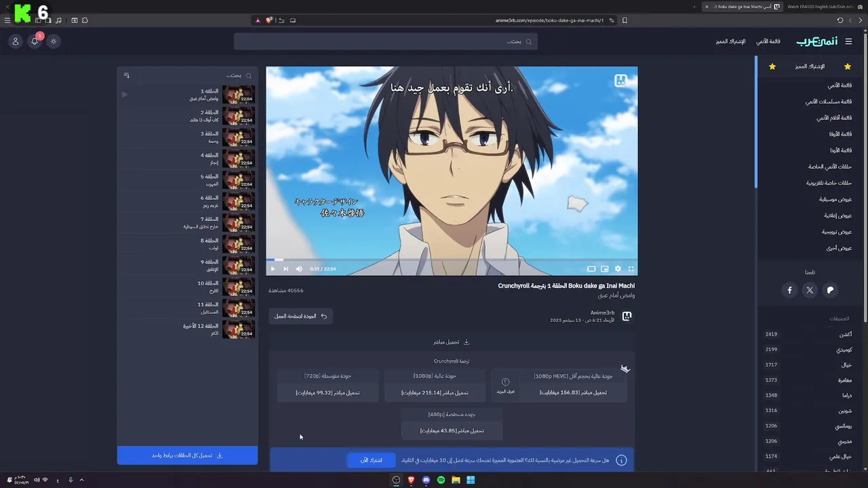Go forward in browser history
This screenshot has height=488, width=868.
850,20
